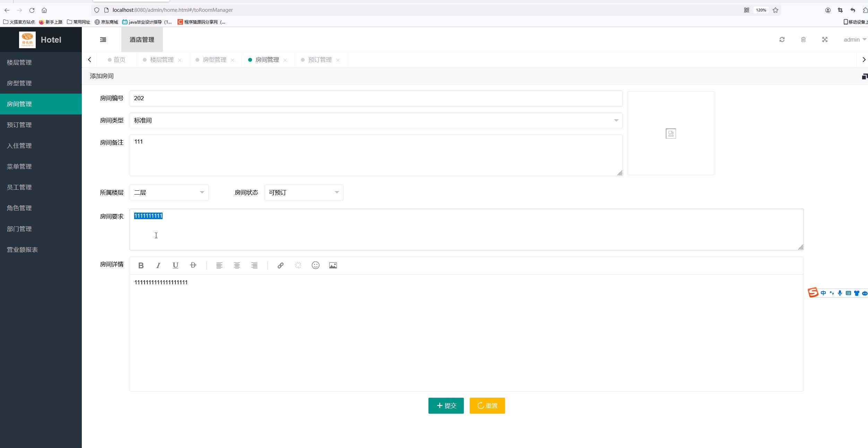Switch to the 预订管理 tab

pyautogui.click(x=320, y=60)
